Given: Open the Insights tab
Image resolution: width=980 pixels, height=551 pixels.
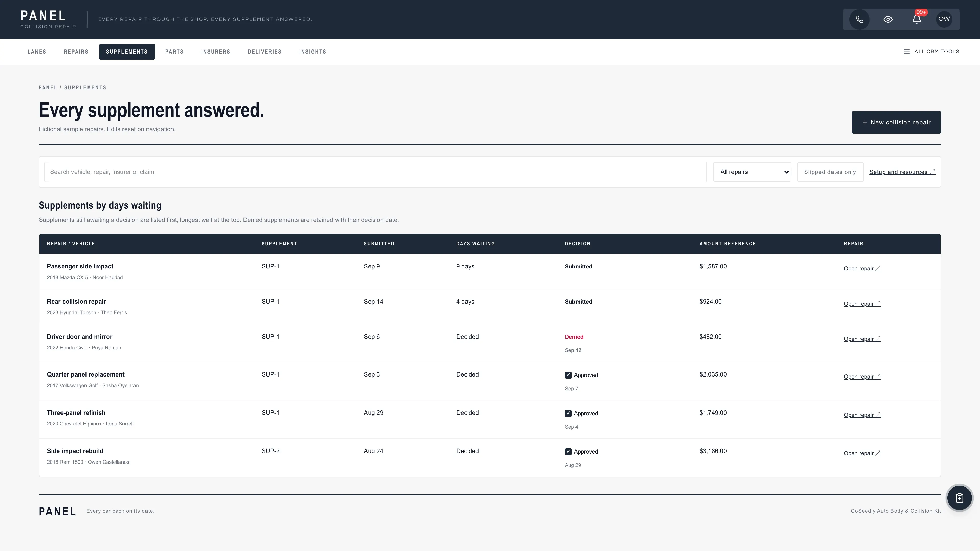Looking at the screenshot, I should (x=313, y=52).
